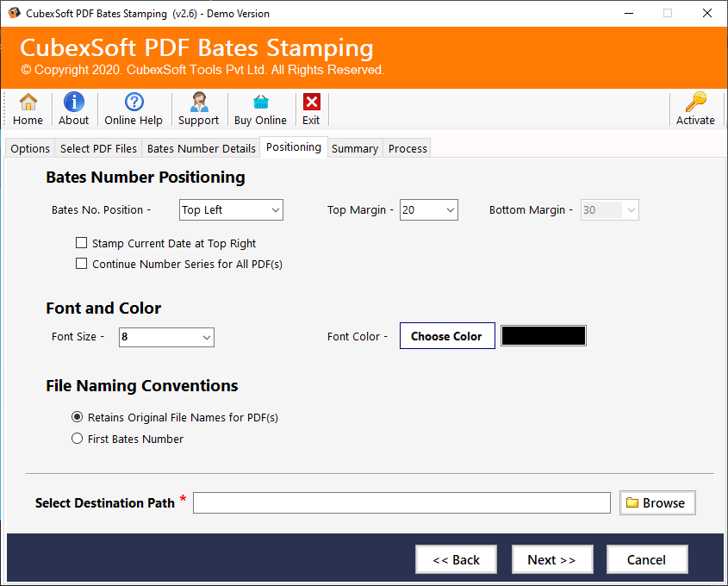Click the Select Destination Path input field

401,503
